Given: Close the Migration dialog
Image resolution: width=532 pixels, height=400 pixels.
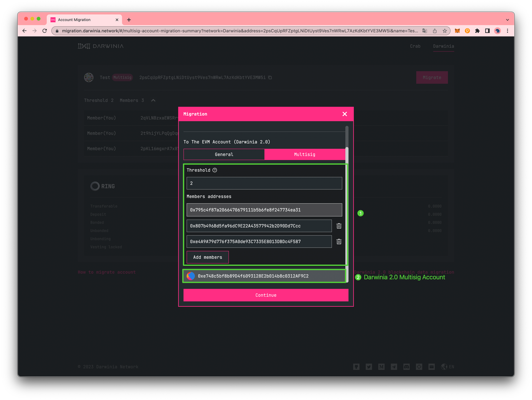Looking at the screenshot, I should click(x=345, y=114).
